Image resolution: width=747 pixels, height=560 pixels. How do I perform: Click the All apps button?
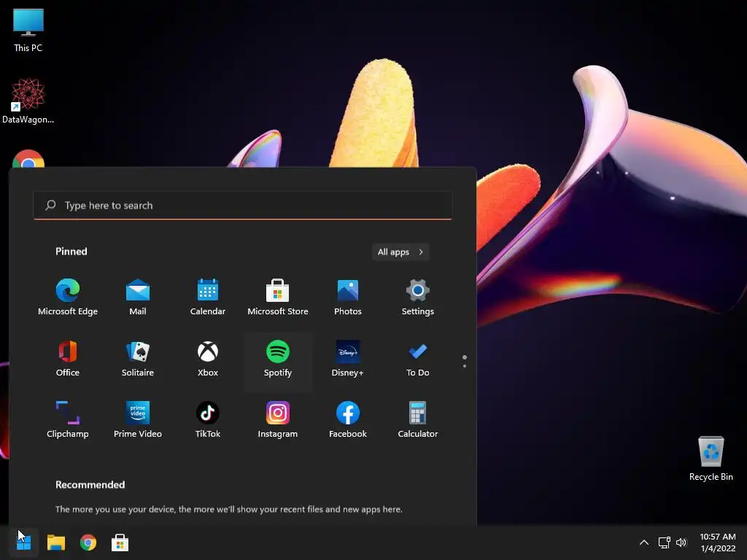point(400,252)
